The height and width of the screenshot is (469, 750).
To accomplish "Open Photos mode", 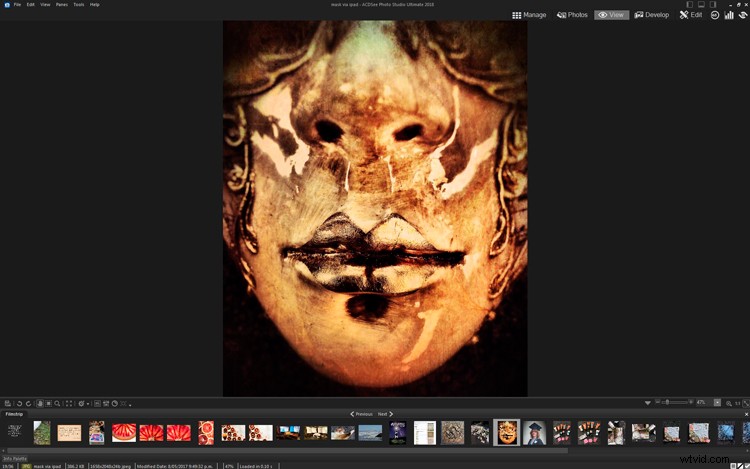I will tap(572, 15).
